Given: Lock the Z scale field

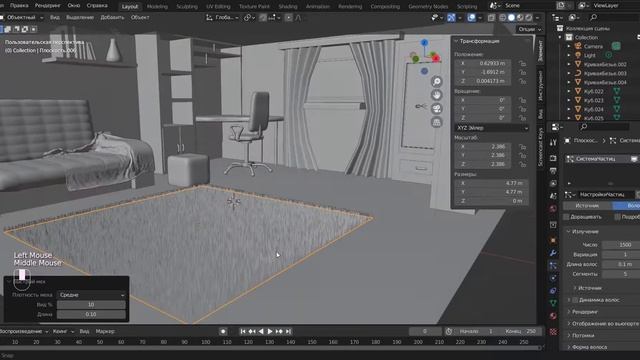Looking at the screenshot, I should click(x=522, y=164).
